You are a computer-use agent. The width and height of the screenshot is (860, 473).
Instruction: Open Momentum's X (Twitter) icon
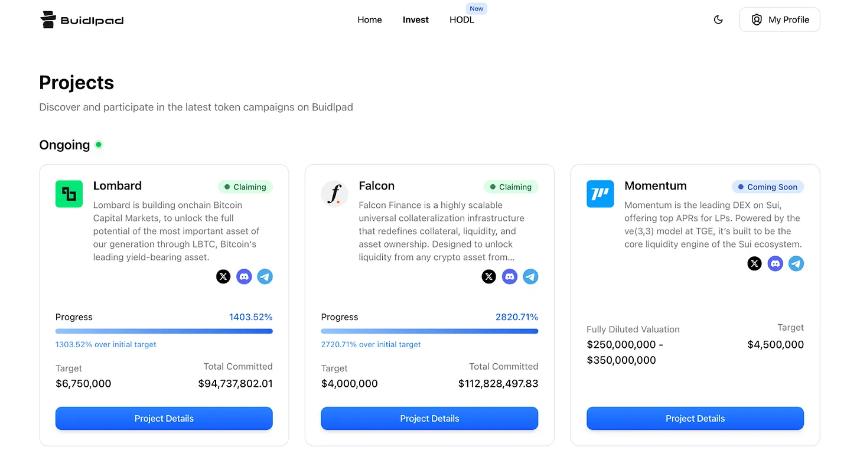(755, 264)
